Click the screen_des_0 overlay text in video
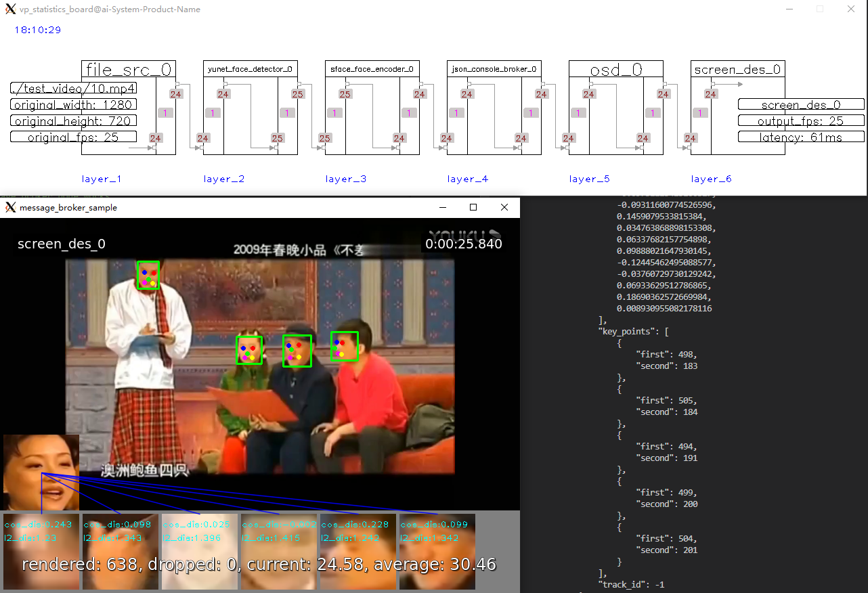Viewport: 868px width, 593px height. click(62, 244)
